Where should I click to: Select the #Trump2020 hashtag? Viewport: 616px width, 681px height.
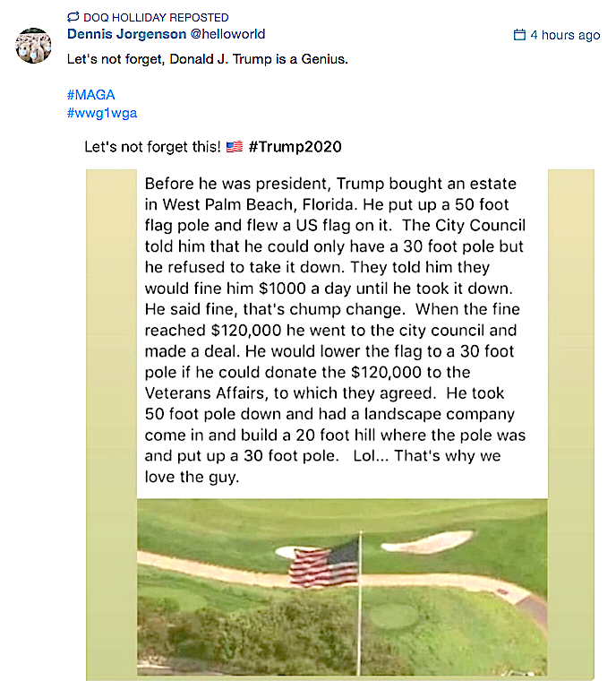pyautogui.click(x=295, y=146)
